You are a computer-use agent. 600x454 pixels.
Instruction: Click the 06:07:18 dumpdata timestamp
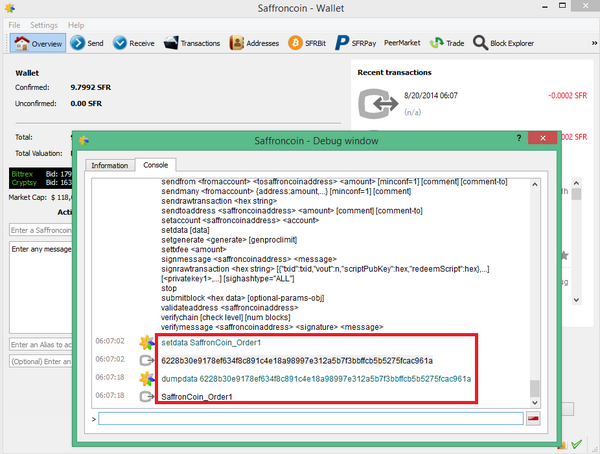[x=110, y=377]
